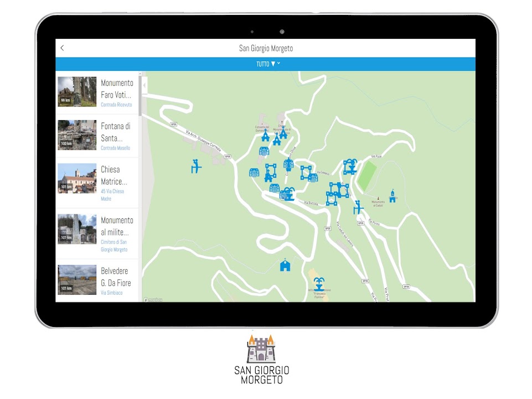Open Monumento al milite... thumbnail image
Image resolution: width=532 pixels, height=399 pixels.
(77, 229)
